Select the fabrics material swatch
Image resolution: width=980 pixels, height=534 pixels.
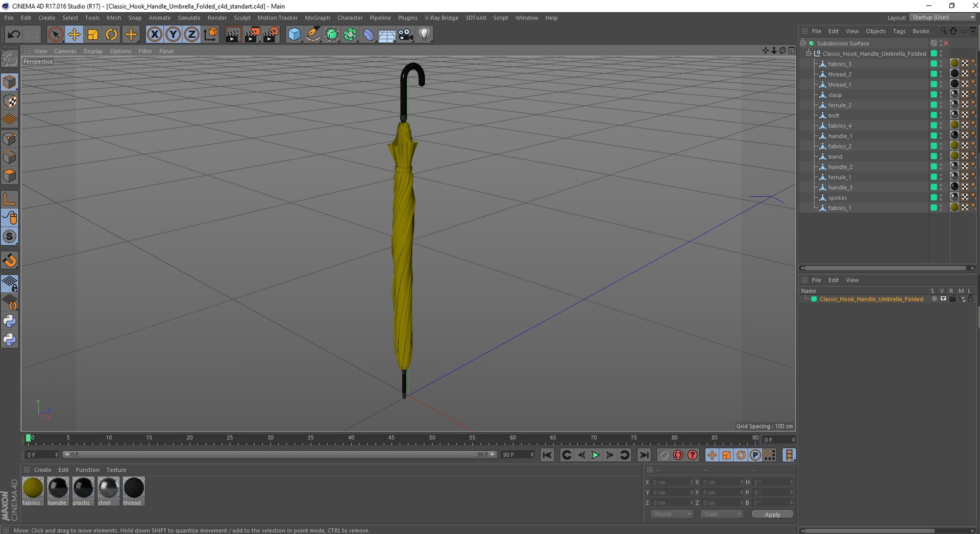click(33, 491)
